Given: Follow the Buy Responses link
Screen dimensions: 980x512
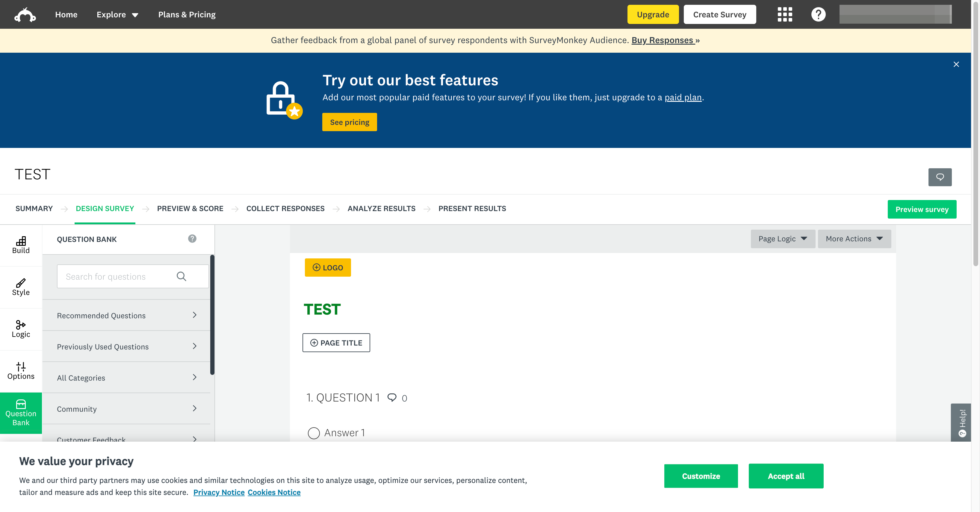Looking at the screenshot, I should [666, 40].
